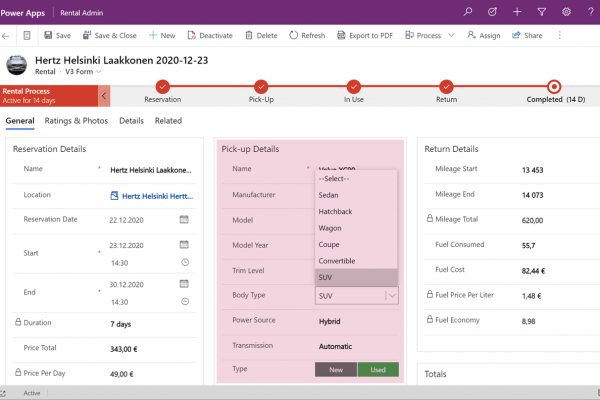Screen dimensions: 600x400
Task: Choose Hatchback from the list
Action: pos(356,211)
